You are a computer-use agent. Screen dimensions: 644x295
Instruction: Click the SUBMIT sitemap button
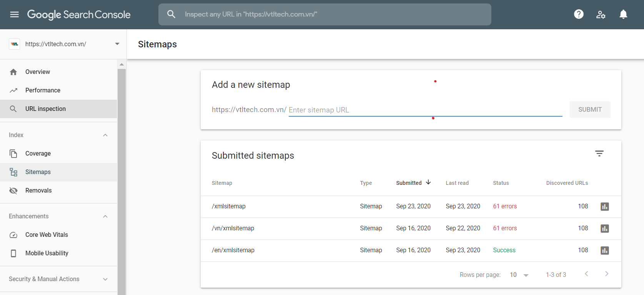[x=590, y=110]
